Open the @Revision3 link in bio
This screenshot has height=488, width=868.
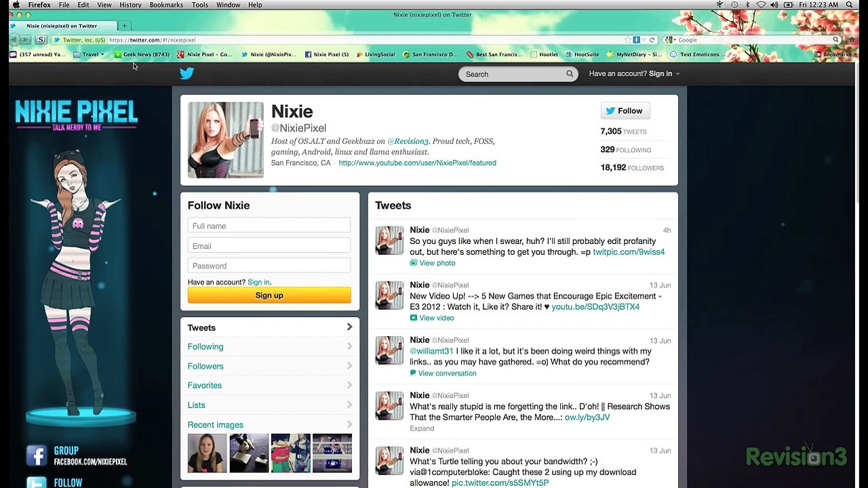pos(408,142)
